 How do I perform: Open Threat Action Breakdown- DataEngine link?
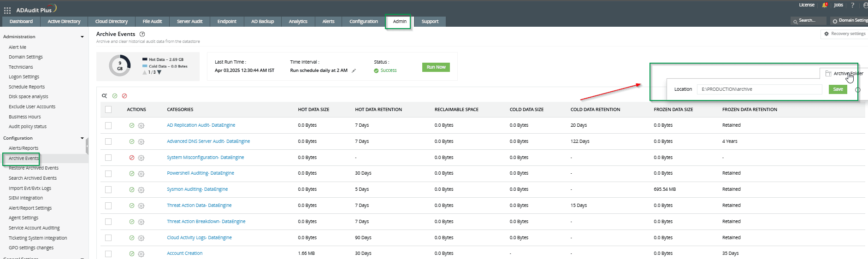click(x=206, y=222)
